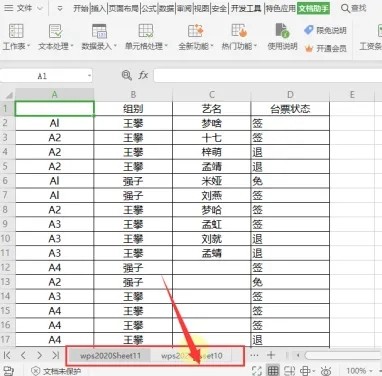Select the normal grid view icon
This screenshot has height=376, width=382.
pyautogui.click(x=273, y=371)
